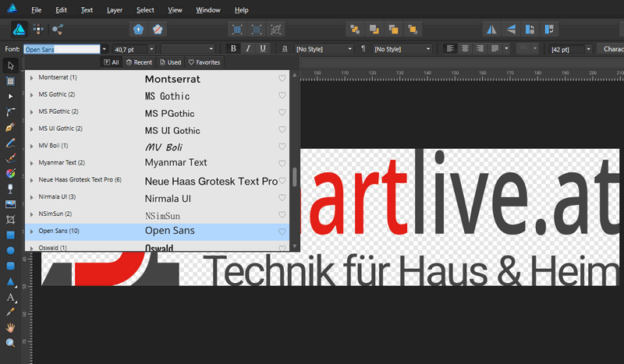Open the 40,7 pt font size dropdown

[151, 49]
